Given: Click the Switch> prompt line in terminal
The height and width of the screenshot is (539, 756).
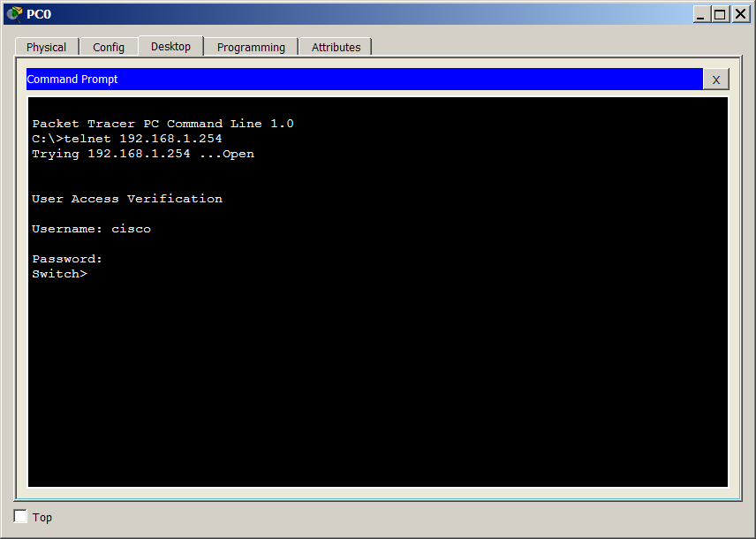Looking at the screenshot, I should pyautogui.click(x=60, y=274).
